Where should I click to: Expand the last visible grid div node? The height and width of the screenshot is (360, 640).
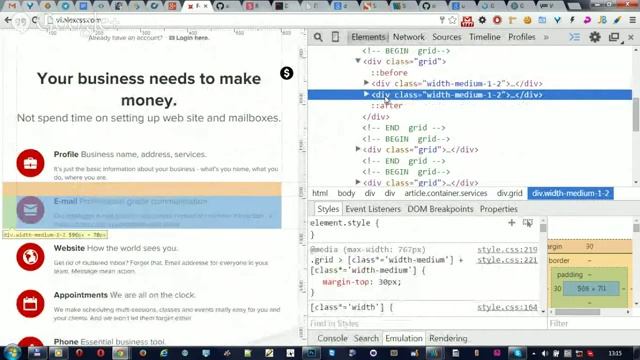click(358, 182)
